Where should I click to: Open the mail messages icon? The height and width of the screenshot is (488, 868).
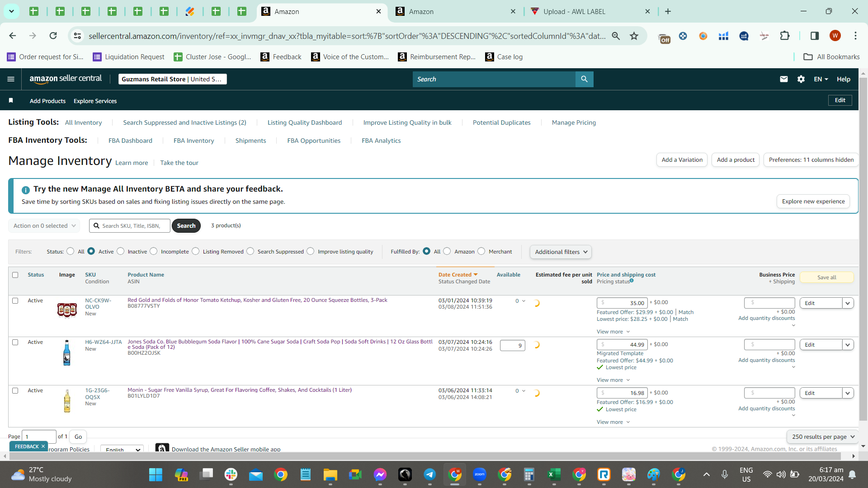(x=784, y=79)
